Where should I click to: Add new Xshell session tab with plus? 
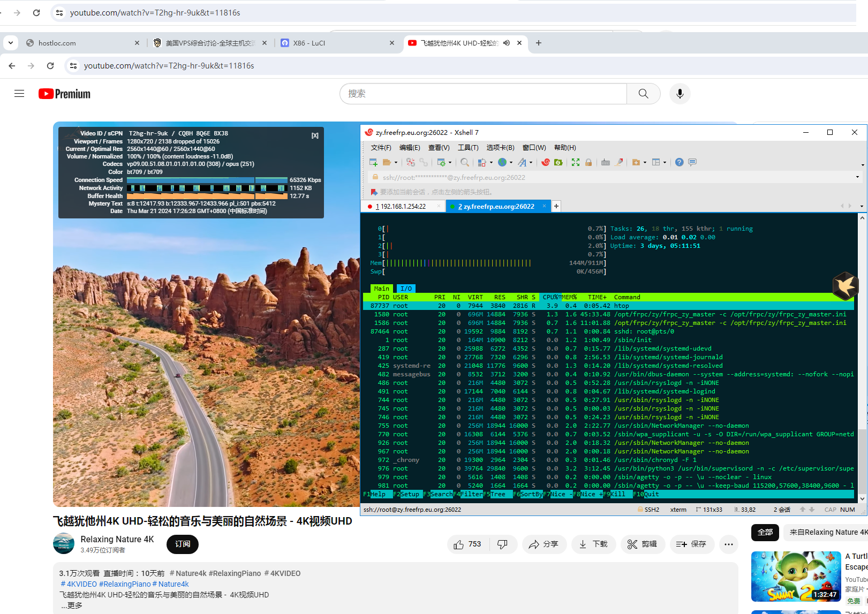[556, 207]
